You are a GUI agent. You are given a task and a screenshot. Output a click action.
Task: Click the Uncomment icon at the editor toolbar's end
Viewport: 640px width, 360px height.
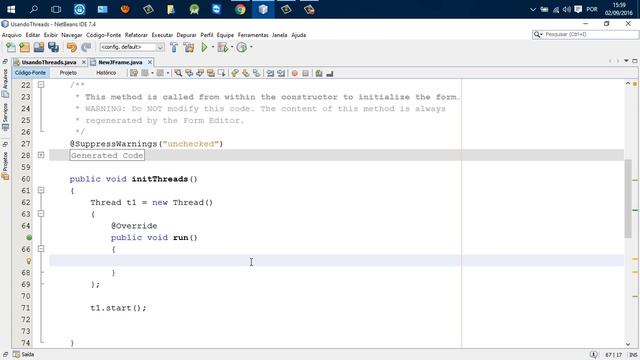pyautogui.click(x=330, y=73)
